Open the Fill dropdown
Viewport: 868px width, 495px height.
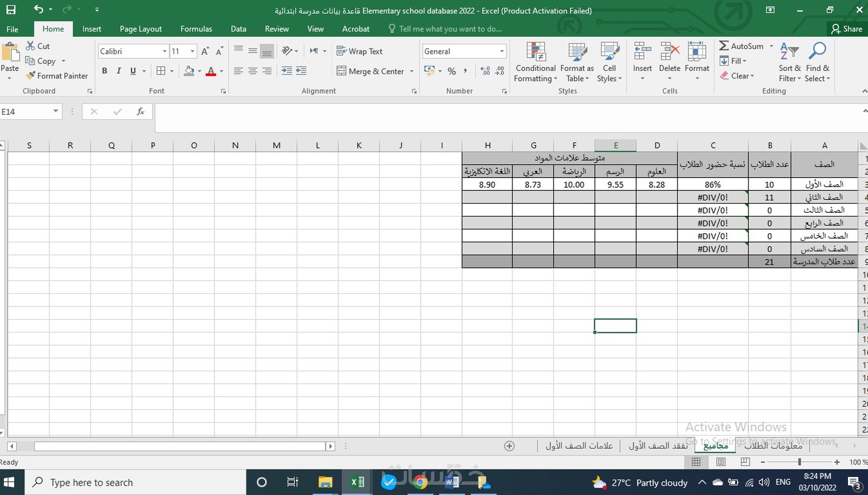733,61
